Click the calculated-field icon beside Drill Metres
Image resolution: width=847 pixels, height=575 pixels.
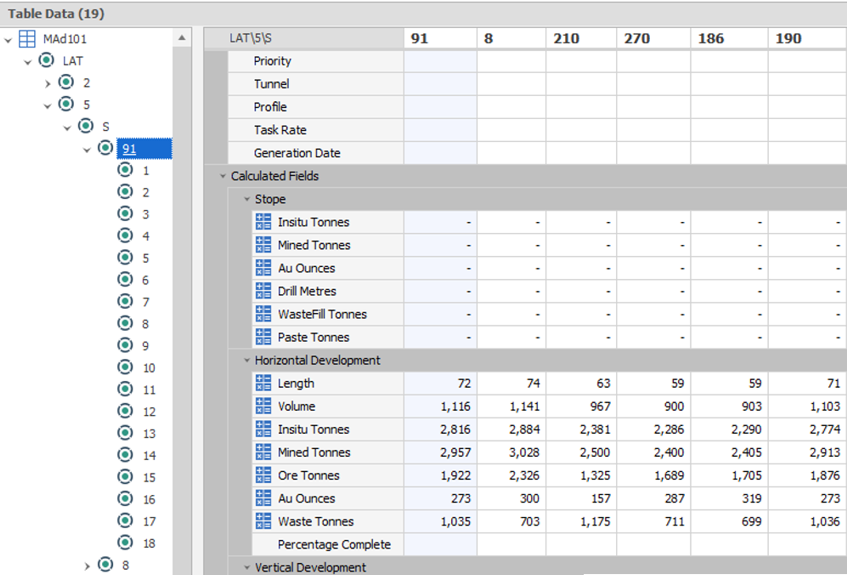coord(264,291)
